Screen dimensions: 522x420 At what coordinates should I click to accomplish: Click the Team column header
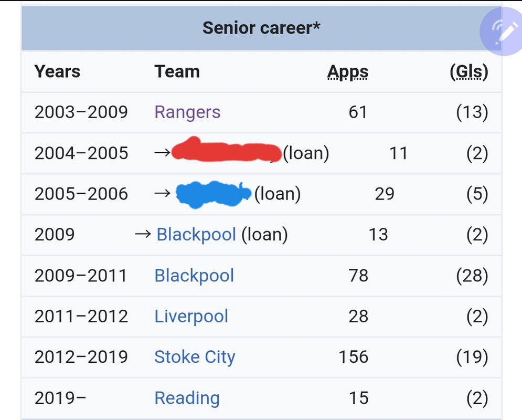coord(177,71)
